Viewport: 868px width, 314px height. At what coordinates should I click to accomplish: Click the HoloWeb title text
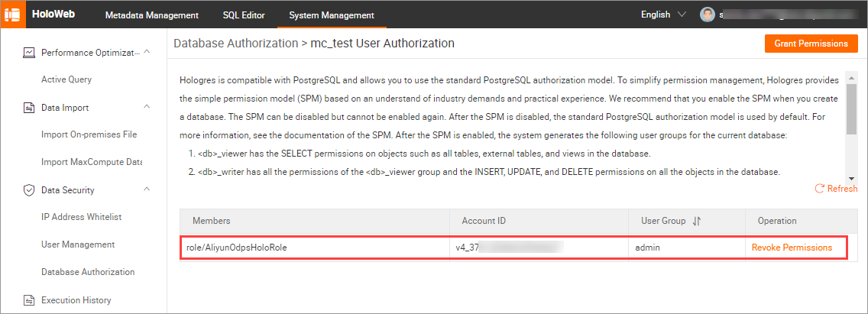click(x=53, y=15)
